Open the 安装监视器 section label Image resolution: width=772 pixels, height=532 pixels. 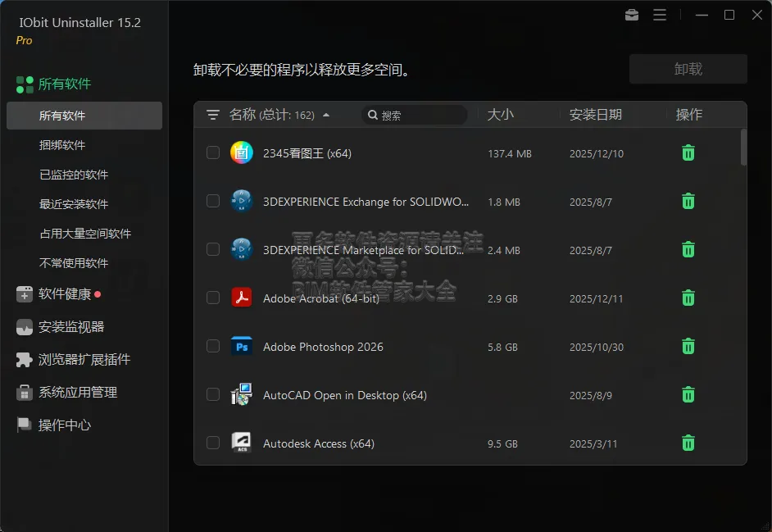[71, 327]
